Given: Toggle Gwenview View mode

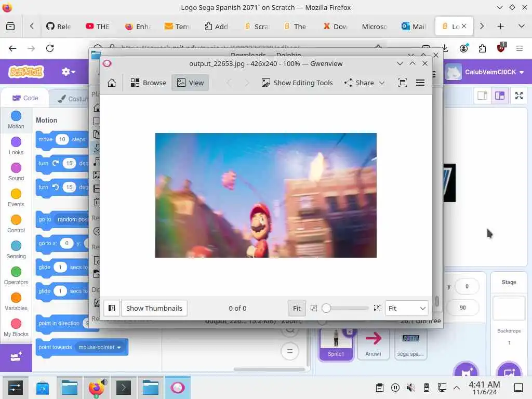Looking at the screenshot, I should (190, 83).
